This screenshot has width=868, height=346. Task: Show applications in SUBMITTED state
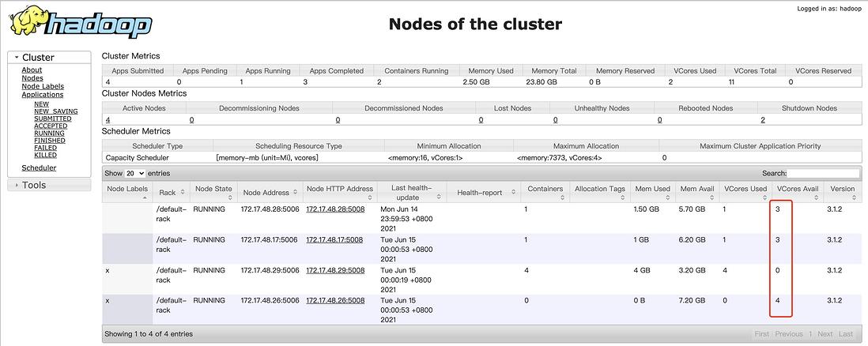[53, 118]
